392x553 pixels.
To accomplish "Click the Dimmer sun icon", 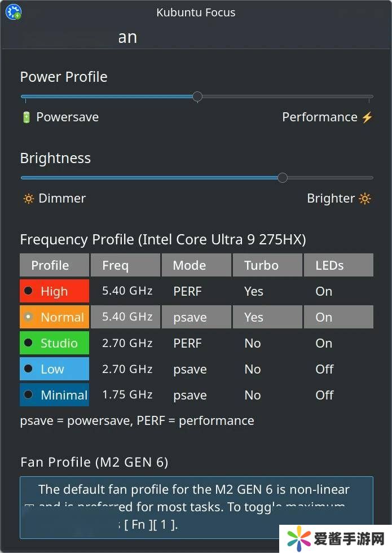I will pos(28,199).
